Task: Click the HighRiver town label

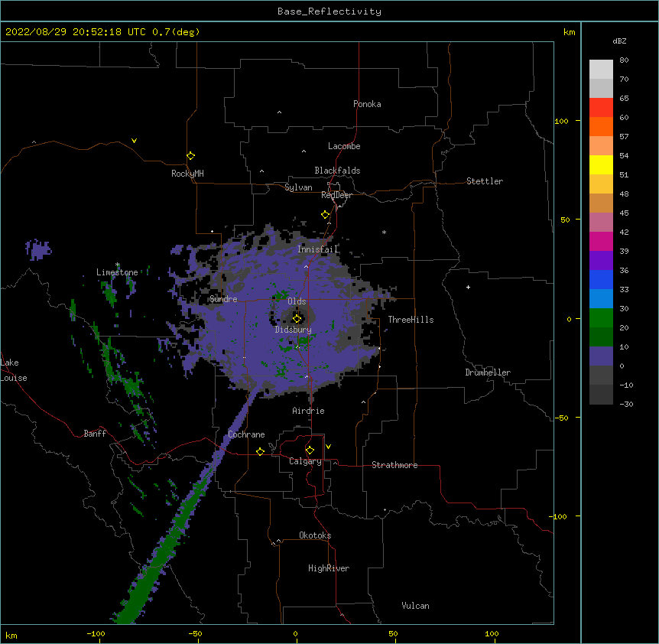Action: pyautogui.click(x=329, y=568)
